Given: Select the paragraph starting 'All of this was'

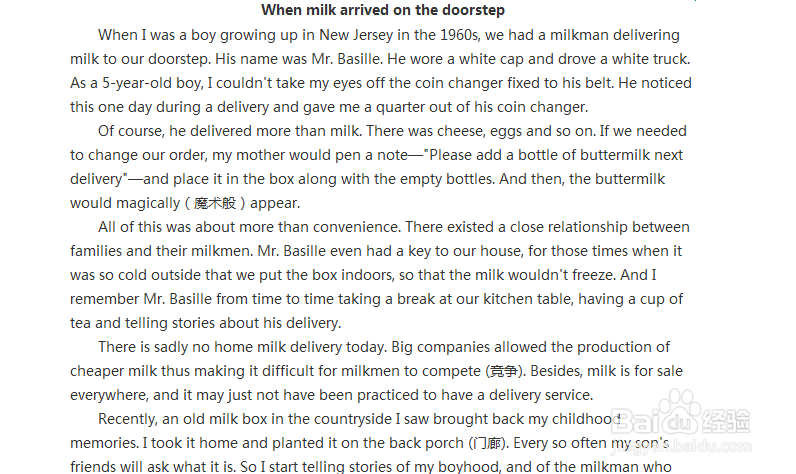Looking at the screenshot, I should tap(380, 275).
